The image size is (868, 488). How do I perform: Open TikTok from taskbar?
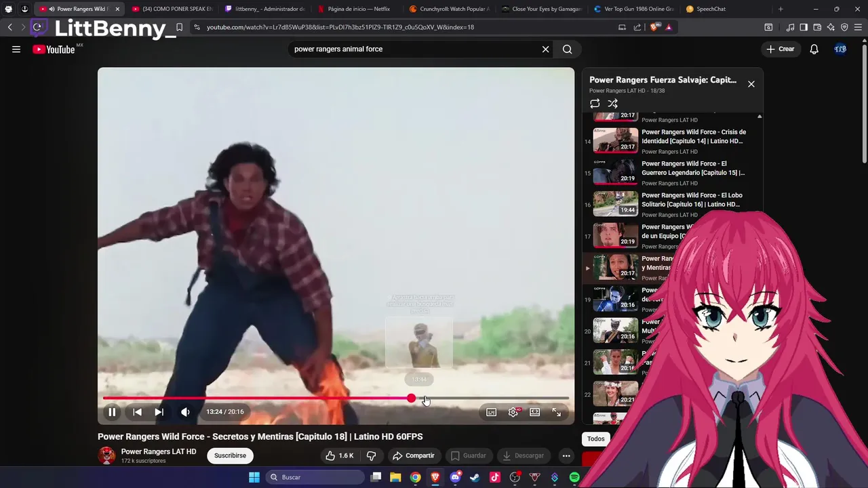pyautogui.click(x=495, y=477)
